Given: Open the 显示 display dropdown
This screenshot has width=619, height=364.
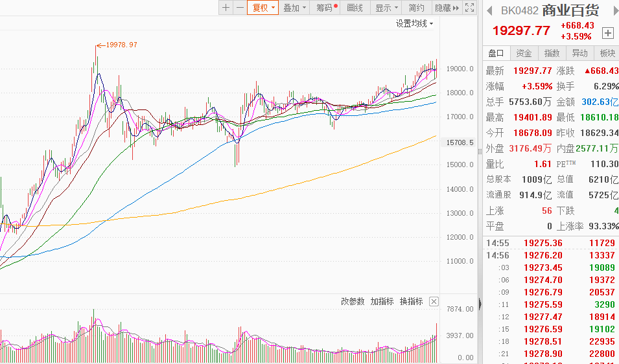Looking at the screenshot, I should tap(386, 8).
